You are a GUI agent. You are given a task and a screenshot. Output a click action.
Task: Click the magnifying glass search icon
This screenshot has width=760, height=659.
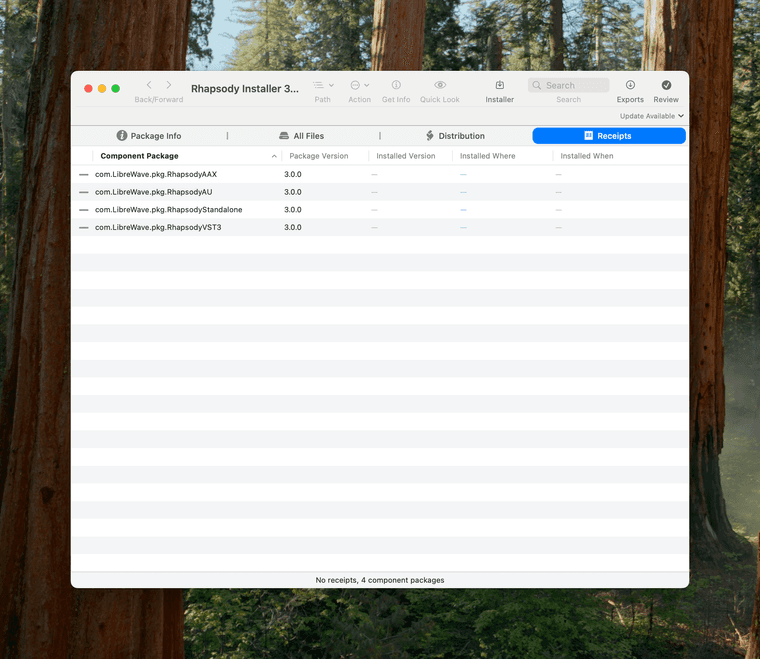(537, 85)
